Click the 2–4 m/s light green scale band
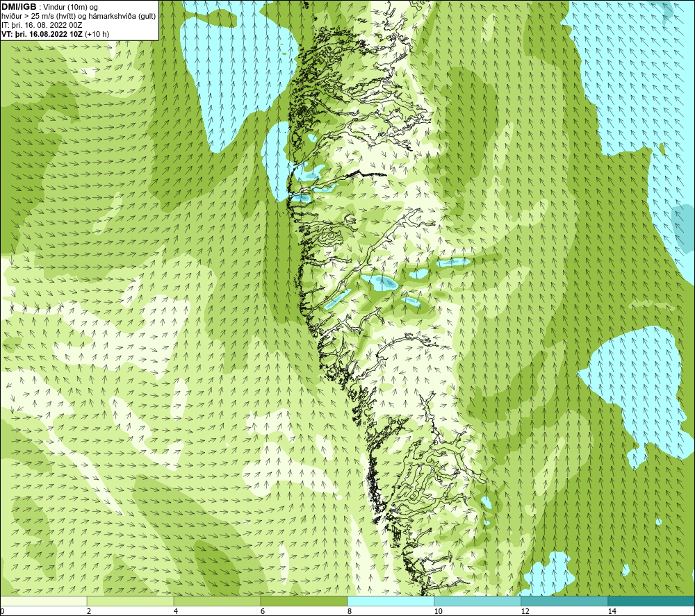This screenshot has height=616, width=695. (x=131, y=601)
